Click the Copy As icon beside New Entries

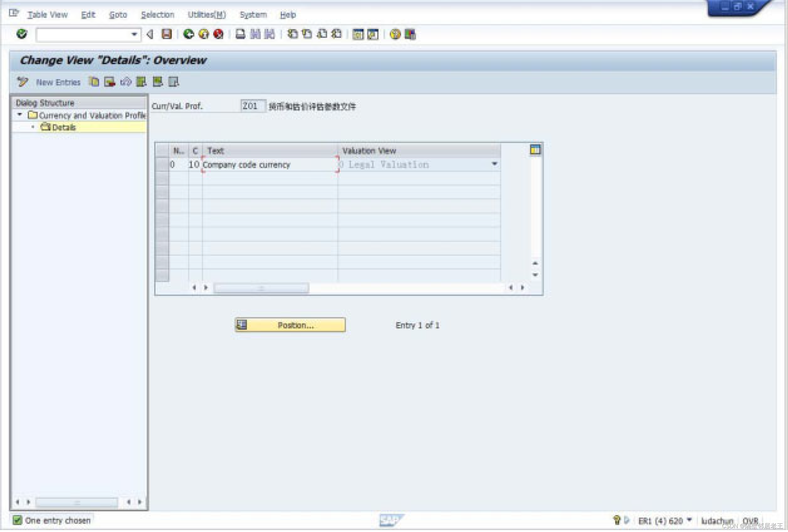[x=94, y=82]
